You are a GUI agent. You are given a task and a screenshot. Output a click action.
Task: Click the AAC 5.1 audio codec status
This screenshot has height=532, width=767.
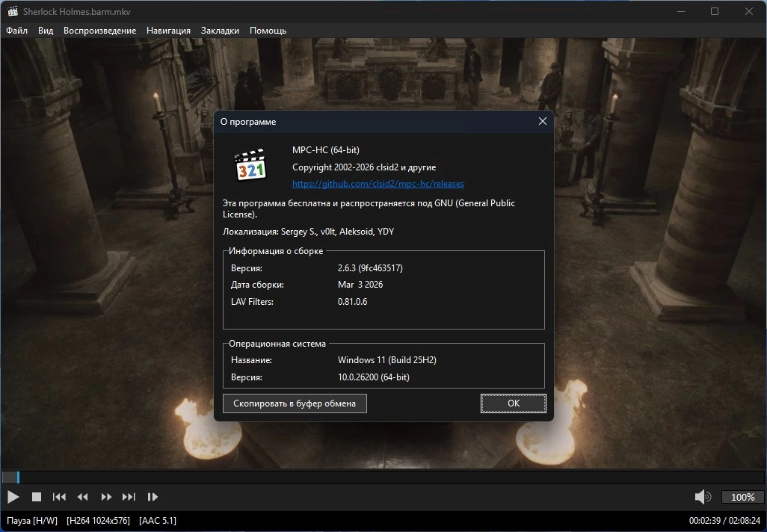click(x=158, y=521)
